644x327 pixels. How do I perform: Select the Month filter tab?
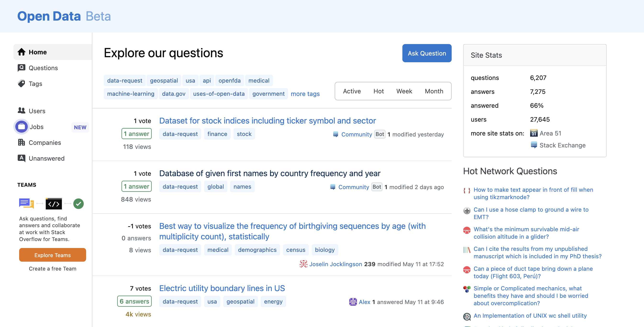tap(434, 91)
